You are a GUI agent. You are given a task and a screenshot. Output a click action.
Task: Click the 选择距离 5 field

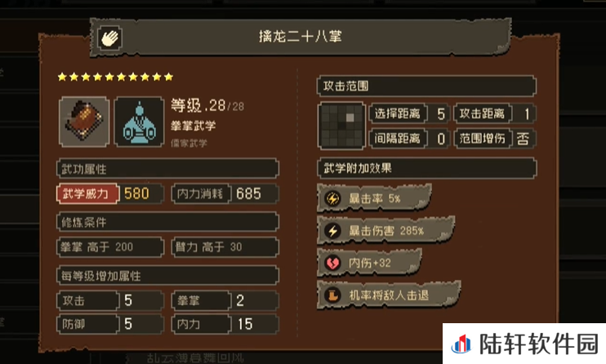click(410, 113)
